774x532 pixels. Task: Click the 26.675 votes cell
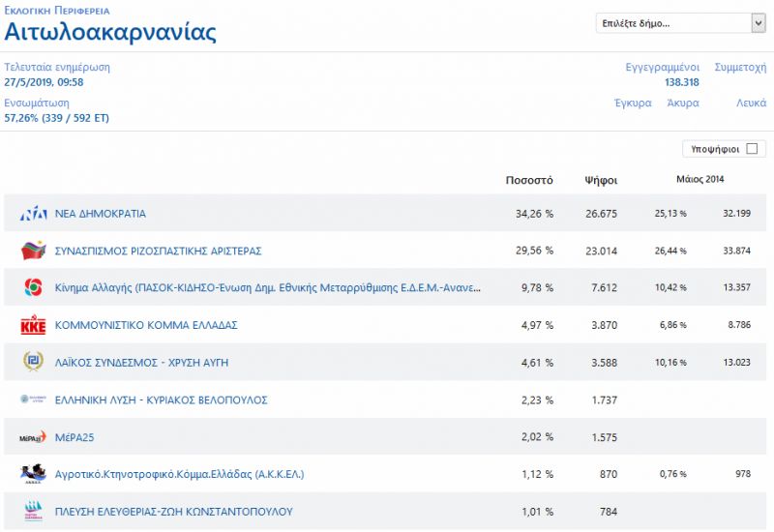click(x=601, y=214)
